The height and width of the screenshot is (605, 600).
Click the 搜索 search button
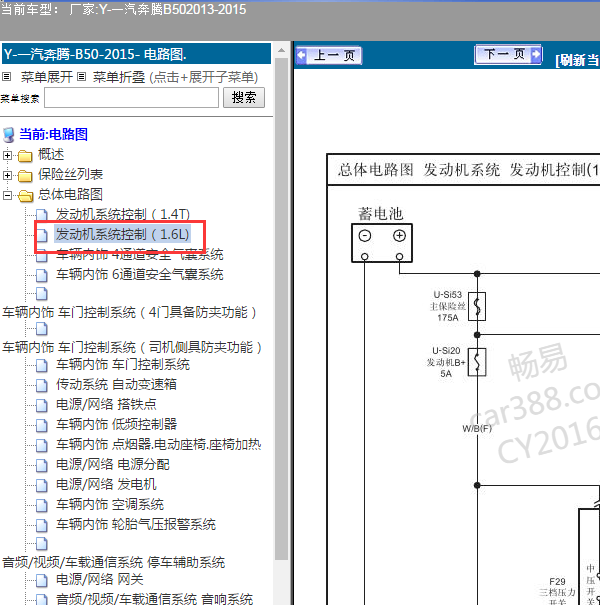[x=244, y=97]
